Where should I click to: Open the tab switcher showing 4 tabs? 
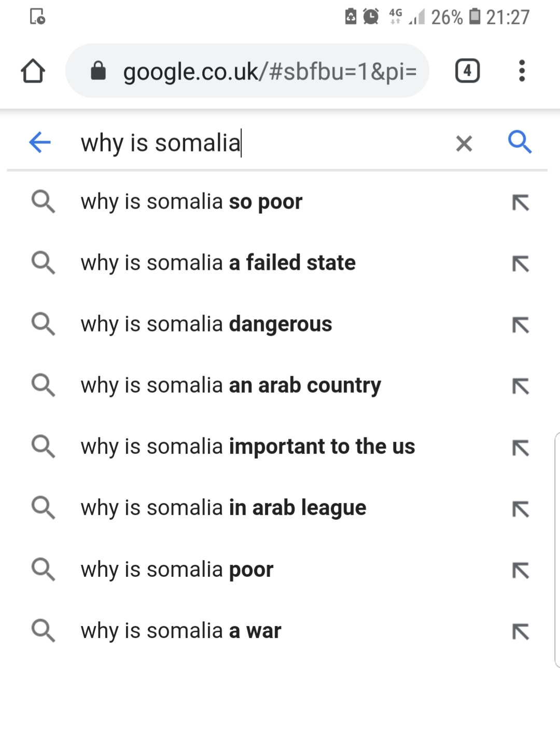coord(467,71)
